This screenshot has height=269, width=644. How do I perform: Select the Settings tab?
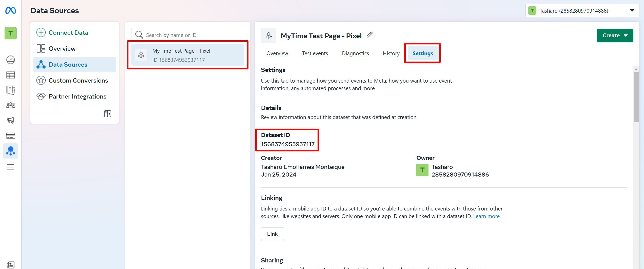[x=423, y=53]
